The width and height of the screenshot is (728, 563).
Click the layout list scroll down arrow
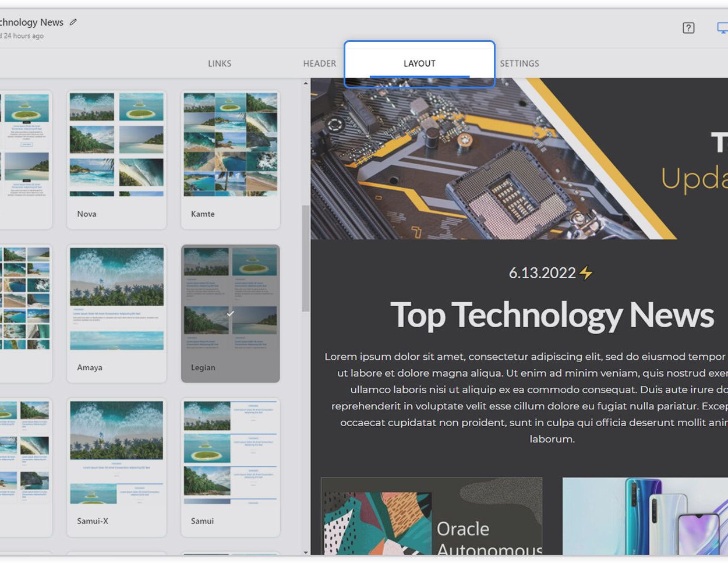coord(306,552)
